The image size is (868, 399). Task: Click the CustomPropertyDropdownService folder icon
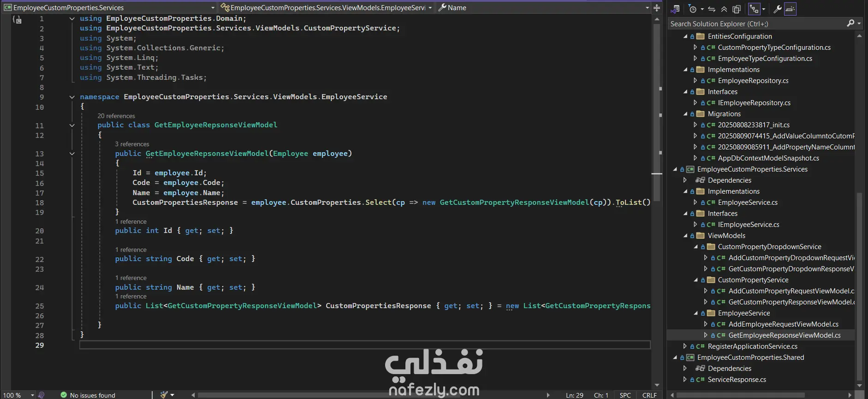coord(711,247)
